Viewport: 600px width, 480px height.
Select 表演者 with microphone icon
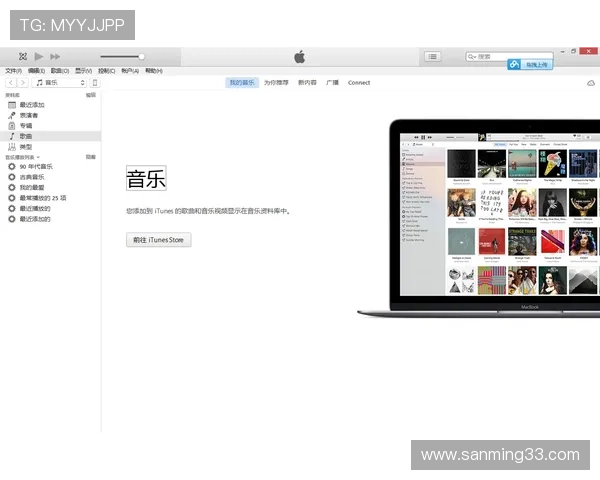tap(51, 115)
